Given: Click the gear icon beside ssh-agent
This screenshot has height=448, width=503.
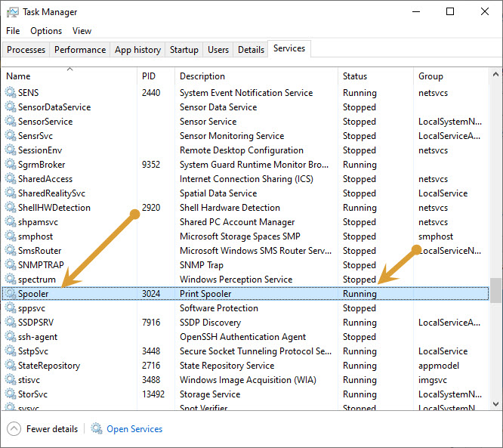Looking at the screenshot, I should point(11,337).
